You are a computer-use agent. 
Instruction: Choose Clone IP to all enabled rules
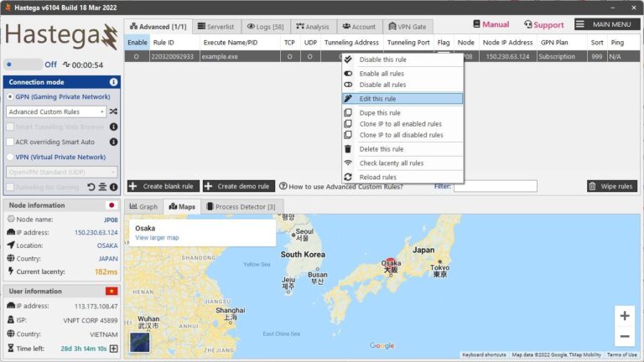[402, 123]
